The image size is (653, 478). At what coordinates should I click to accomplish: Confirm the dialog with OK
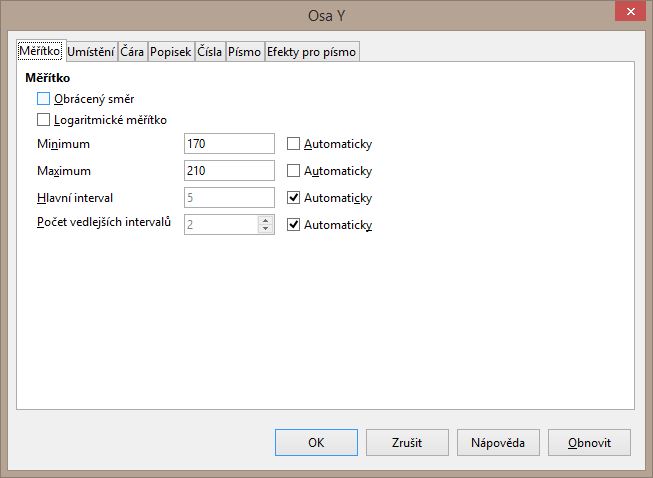click(316, 442)
